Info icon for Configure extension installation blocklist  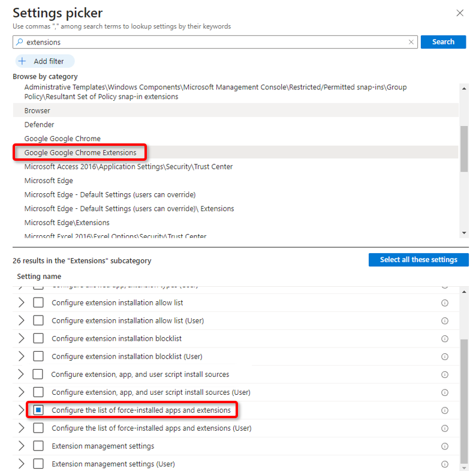coord(445,339)
